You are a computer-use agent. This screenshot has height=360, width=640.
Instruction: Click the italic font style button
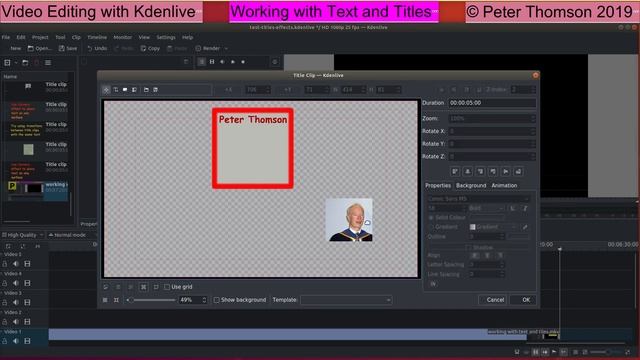[525, 208]
